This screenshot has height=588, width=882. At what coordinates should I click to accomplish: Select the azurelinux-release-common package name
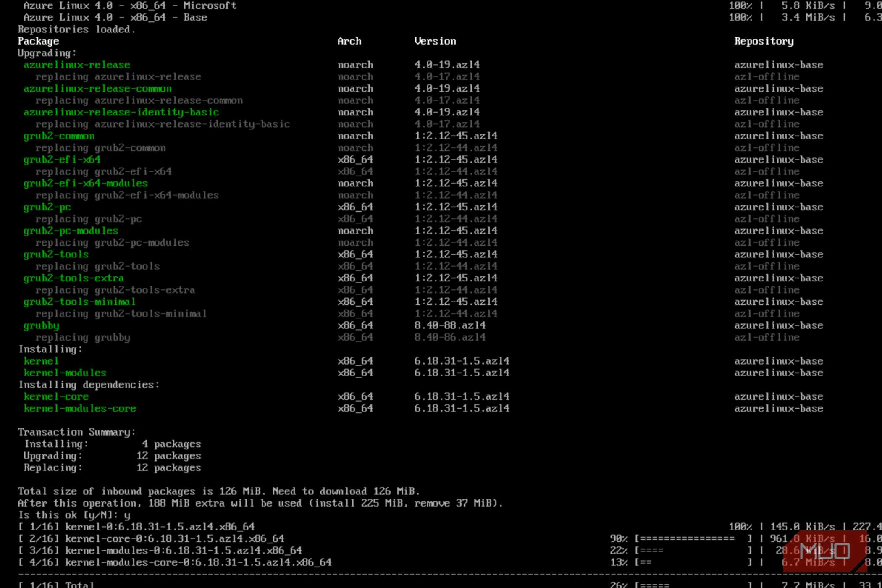pos(97,89)
